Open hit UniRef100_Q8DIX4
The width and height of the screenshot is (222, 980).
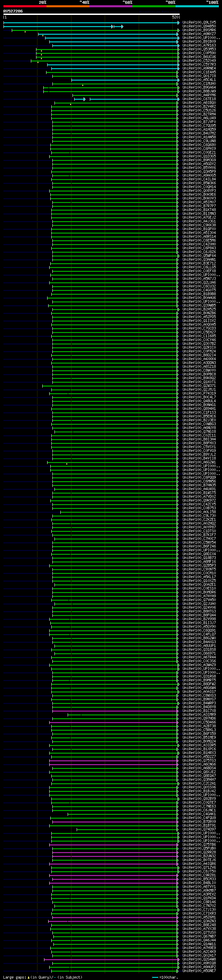pyautogui.click(x=199, y=554)
